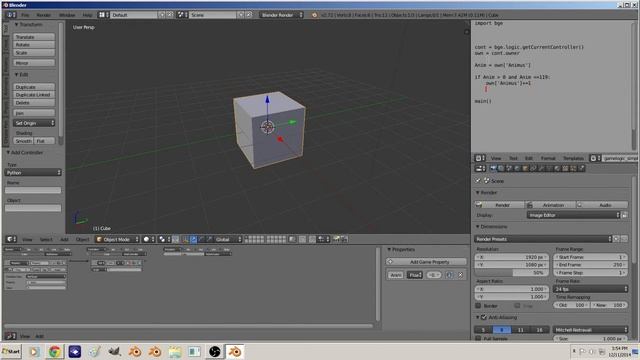Open 3D viewport editor type selector

(11, 240)
